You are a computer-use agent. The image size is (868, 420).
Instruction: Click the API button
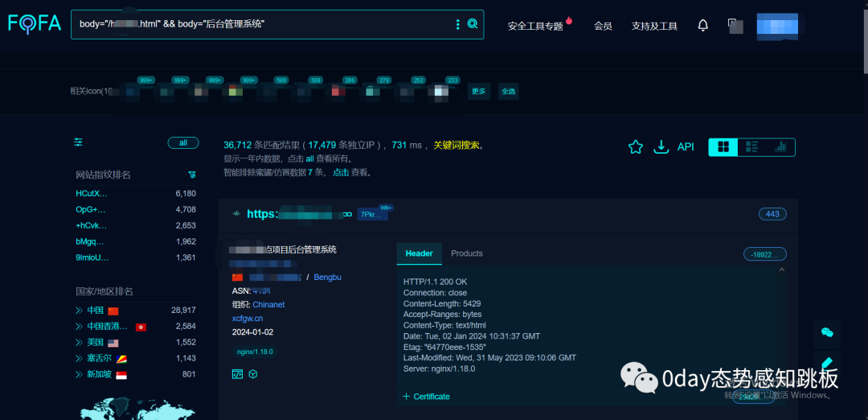686,146
